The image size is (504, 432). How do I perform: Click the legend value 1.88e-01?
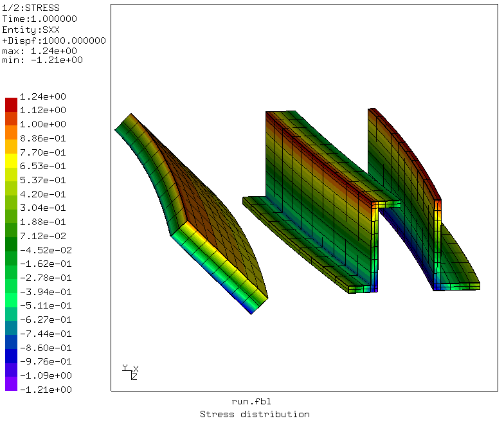tap(43, 222)
